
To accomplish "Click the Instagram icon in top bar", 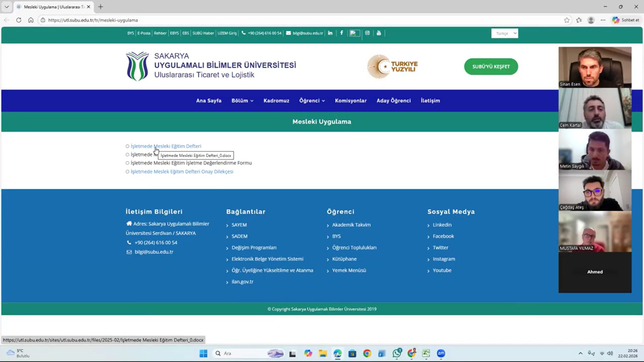I will click(367, 33).
